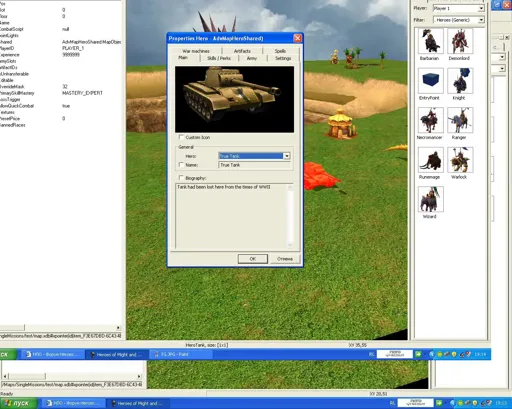Image resolution: width=512 pixels, height=409 pixels.
Task: Select the CombatScript value null
Action: point(65,29)
